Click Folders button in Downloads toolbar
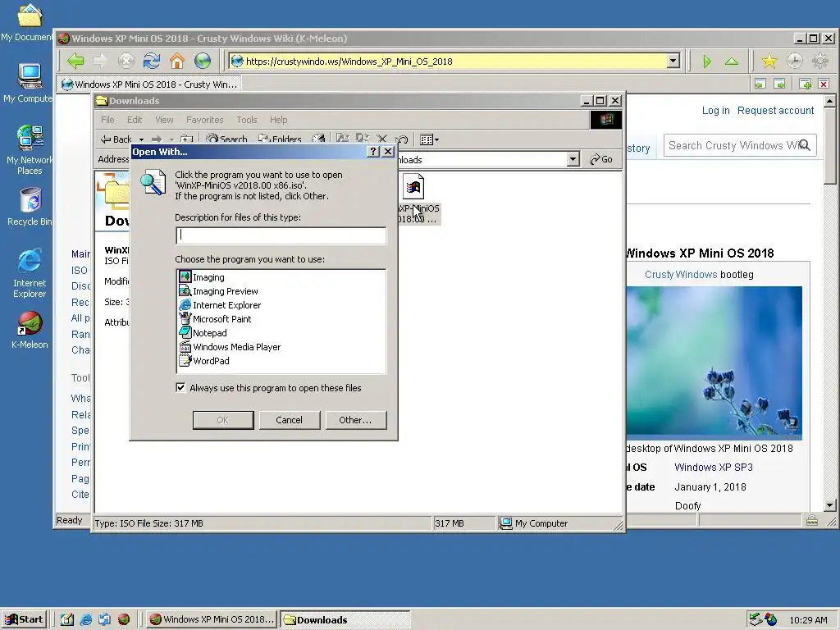The width and height of the screenshot is (840, 630). (280, 139)
